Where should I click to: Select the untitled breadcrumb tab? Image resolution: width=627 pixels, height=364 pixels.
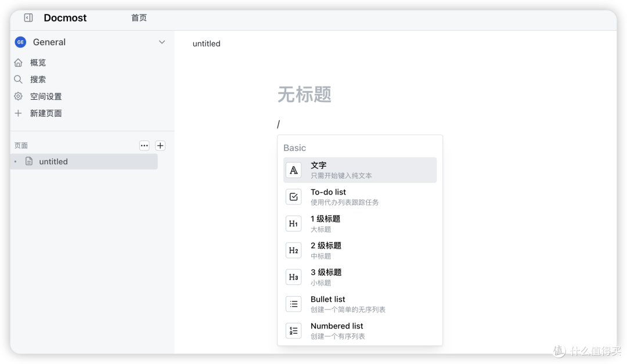click(x=206, y=44)
